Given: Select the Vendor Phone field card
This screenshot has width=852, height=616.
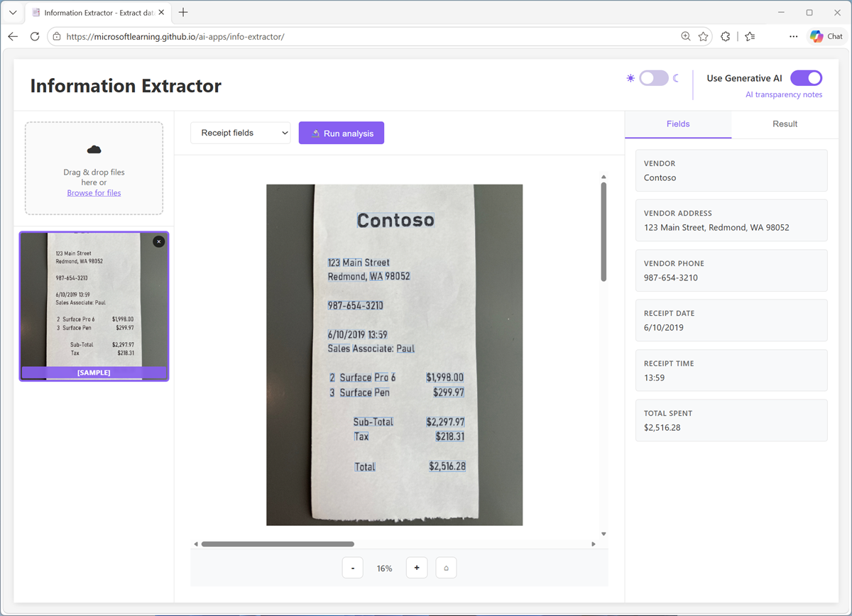Looking at the screenshot, I should [731, 270].
